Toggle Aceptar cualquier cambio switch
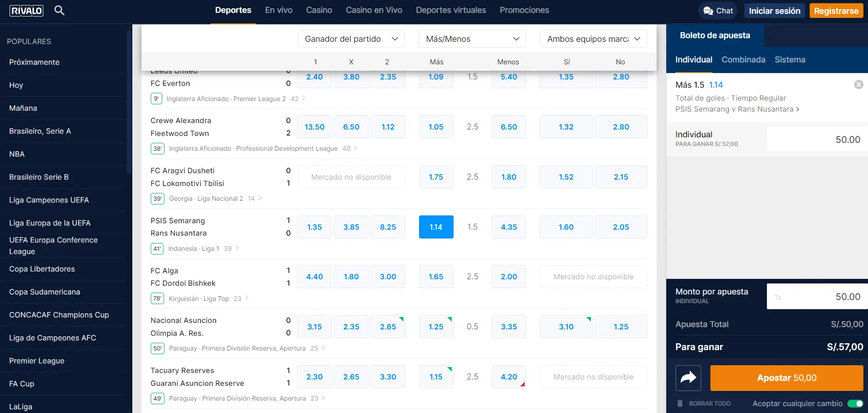Image resolution: width=868 pixels, height=413 pixels. 855,403
